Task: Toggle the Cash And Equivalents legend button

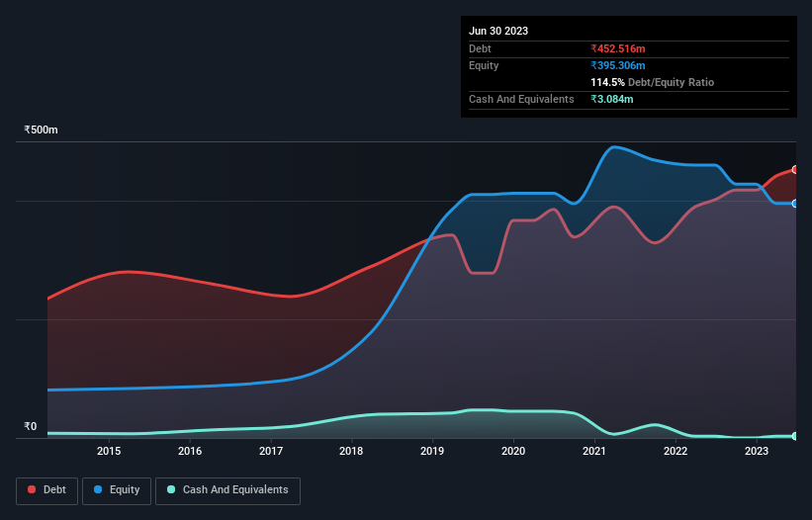Action: tap(227, 490)
